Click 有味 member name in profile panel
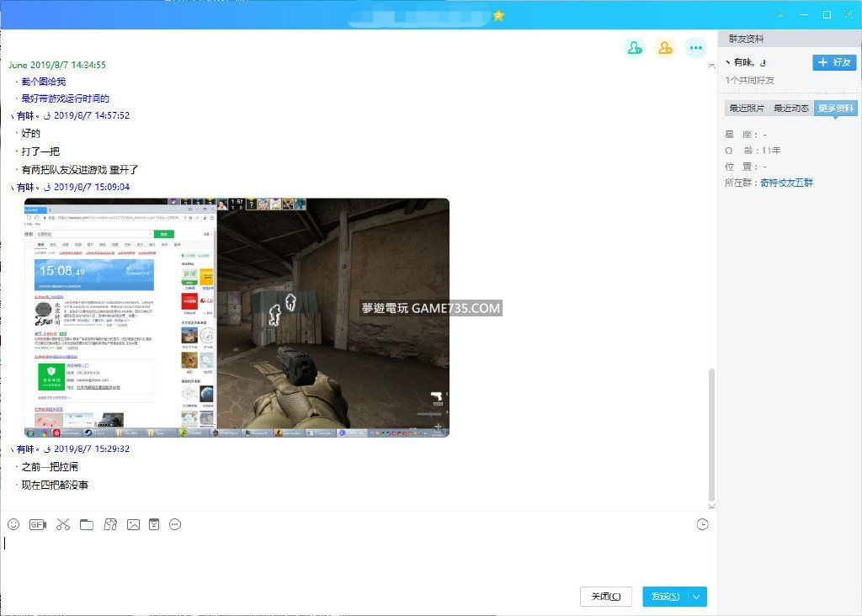This screenshot has height=616, width=862. [747, 62]
